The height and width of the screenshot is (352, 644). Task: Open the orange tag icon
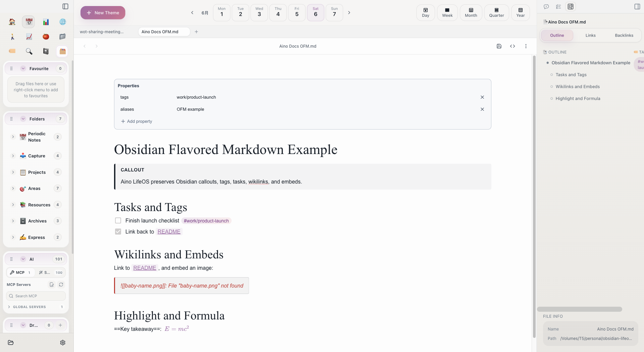[12, 51]
